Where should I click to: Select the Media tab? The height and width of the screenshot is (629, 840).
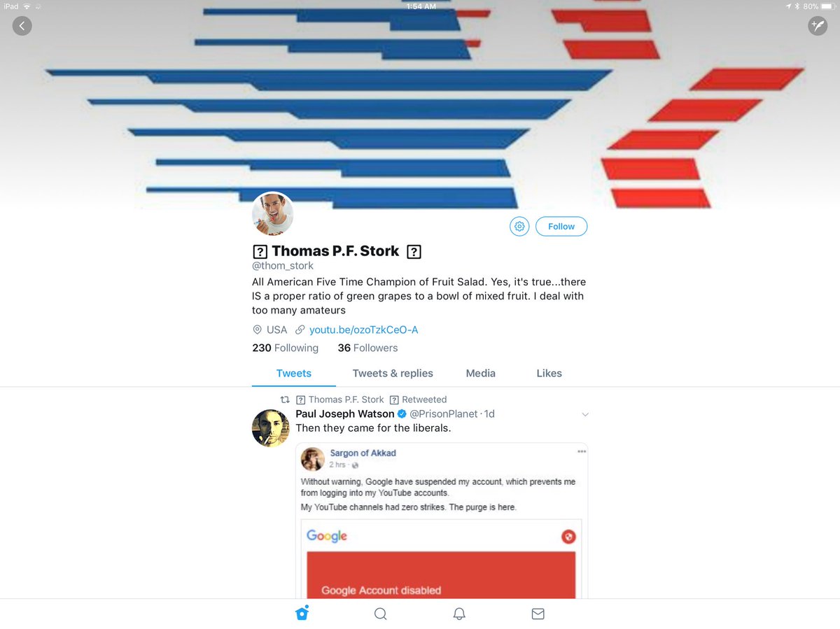tap(481, 374)
